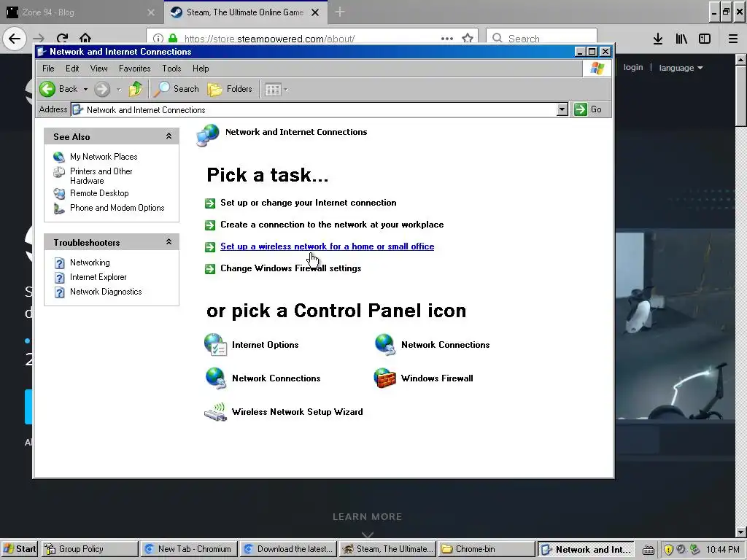
Task: Collapse the Troubleshooters panel
Action: (x=169, y=242)
